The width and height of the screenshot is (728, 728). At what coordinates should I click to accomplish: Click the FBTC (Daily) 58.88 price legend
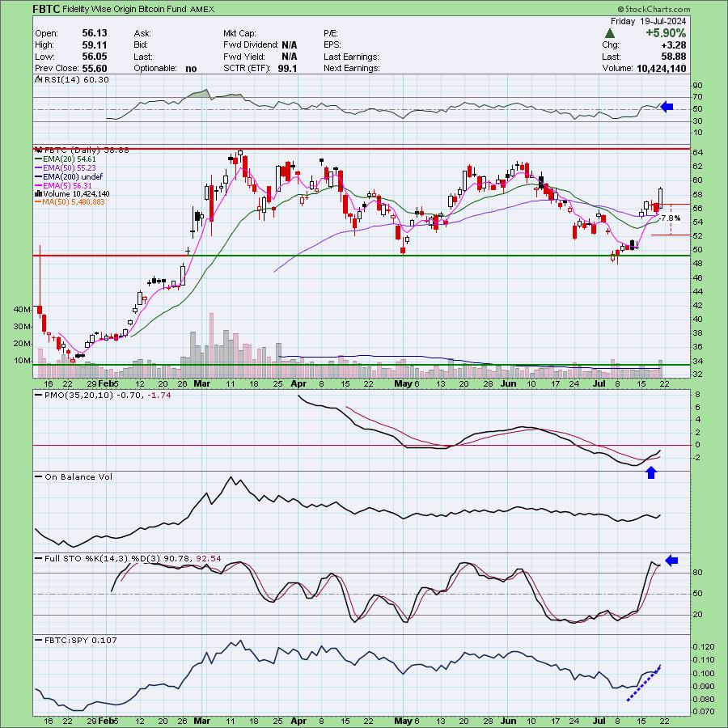point(87,150)
